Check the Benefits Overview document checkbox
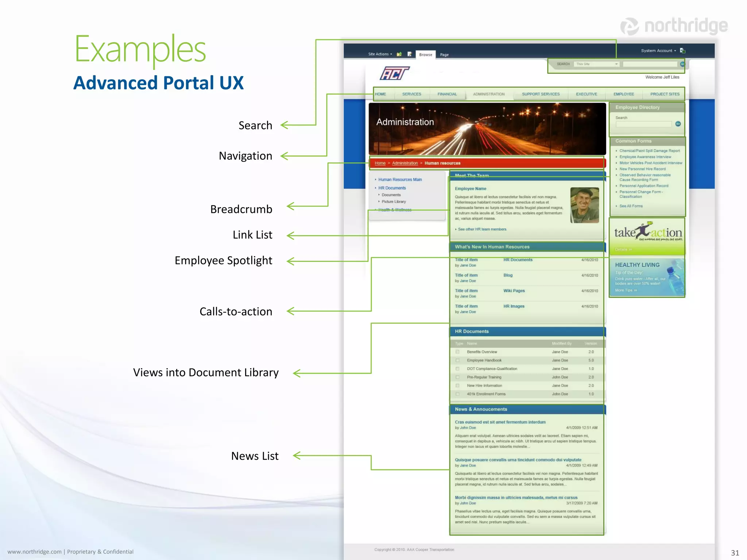Screen dimensions: 747x560 (x=457, y=352)
